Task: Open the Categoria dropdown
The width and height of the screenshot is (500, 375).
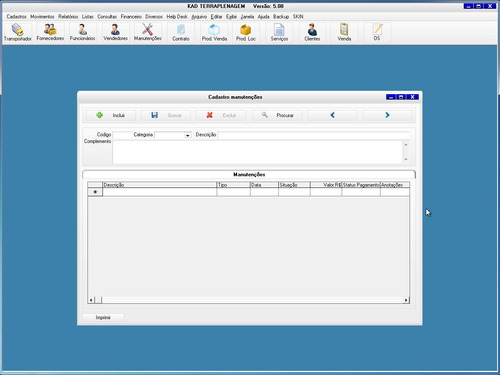Action: pos(187,135)
